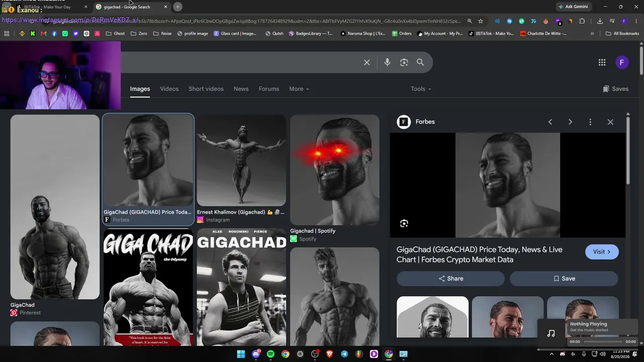Open the Forbes source link in preview header
Screen dimensions: 644x362
[x=416, y=122]
